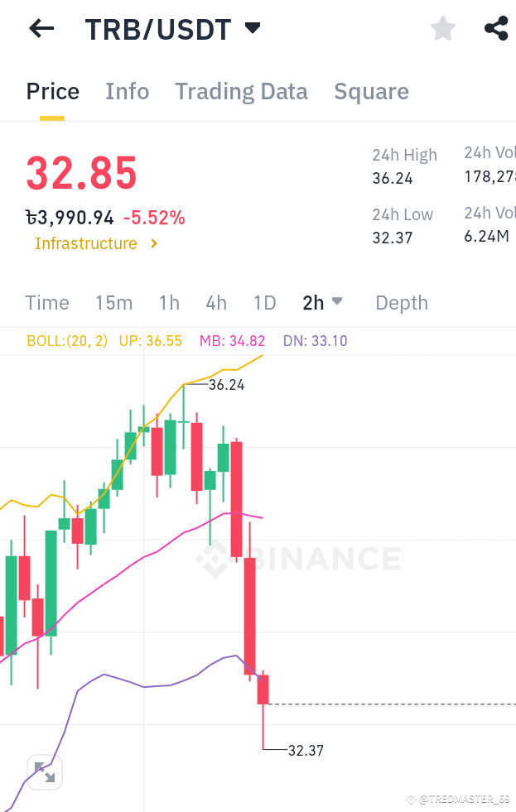Select the Time chart mode
The image size is (516, 812).
(x=46, y=303)
